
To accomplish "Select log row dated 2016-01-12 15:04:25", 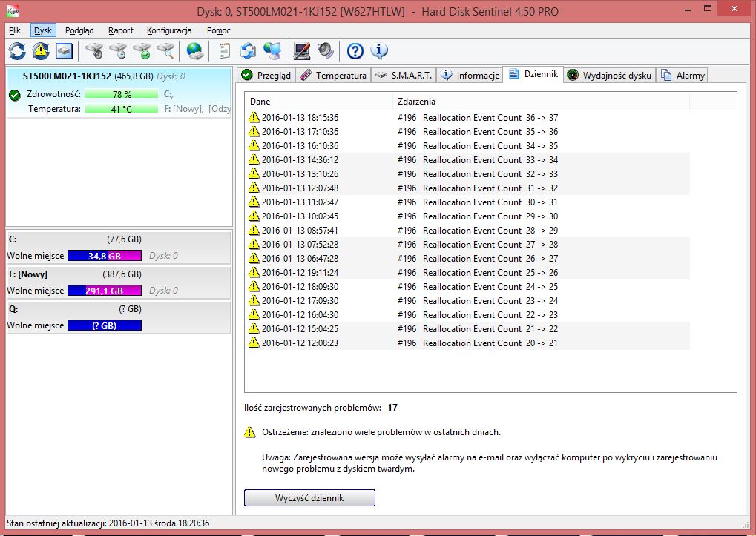I will coord(467,329).
